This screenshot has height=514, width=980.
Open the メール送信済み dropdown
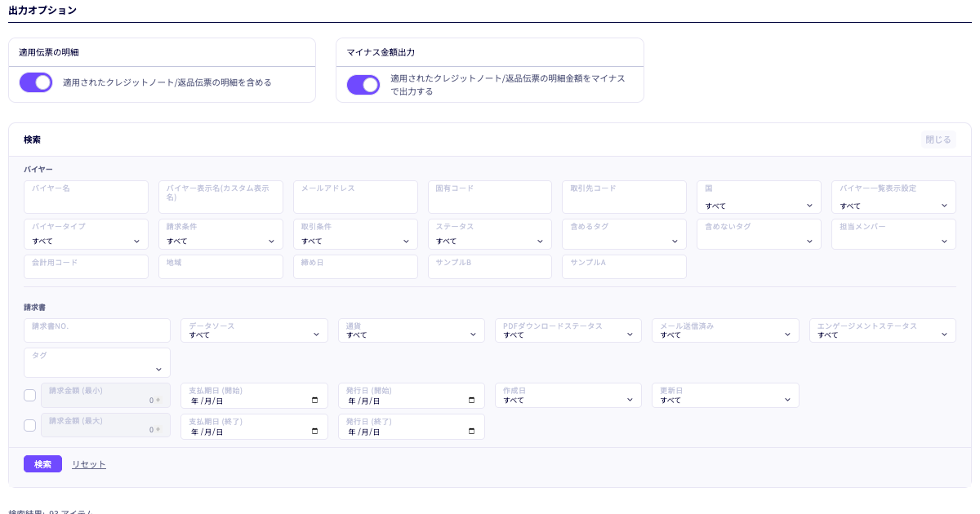pyautogui.click(x=725, y=330)
